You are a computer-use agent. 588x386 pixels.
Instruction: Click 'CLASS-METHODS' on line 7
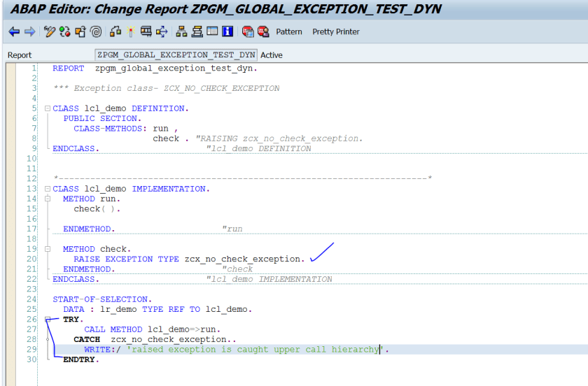coord(108,129)
